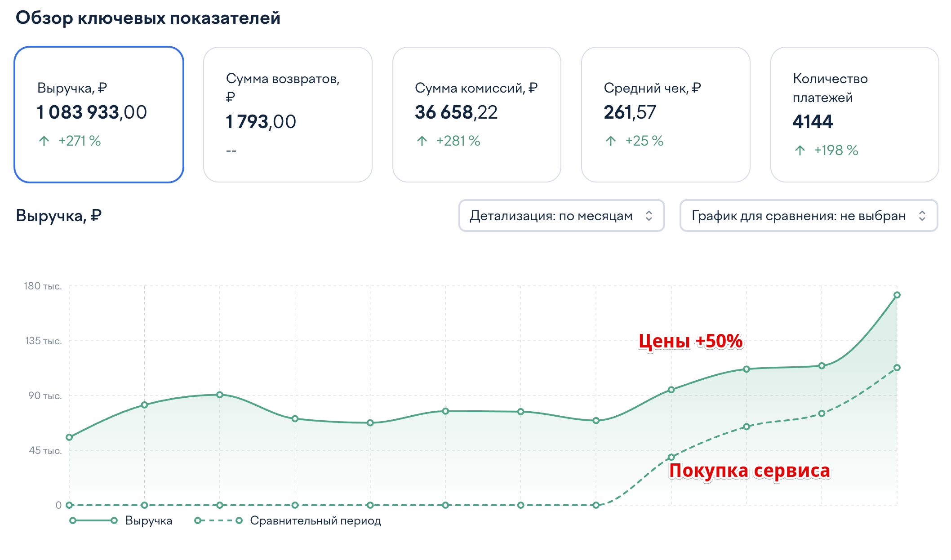Click the up-arrow icon next to +271 %

click(x=44, y=141)
